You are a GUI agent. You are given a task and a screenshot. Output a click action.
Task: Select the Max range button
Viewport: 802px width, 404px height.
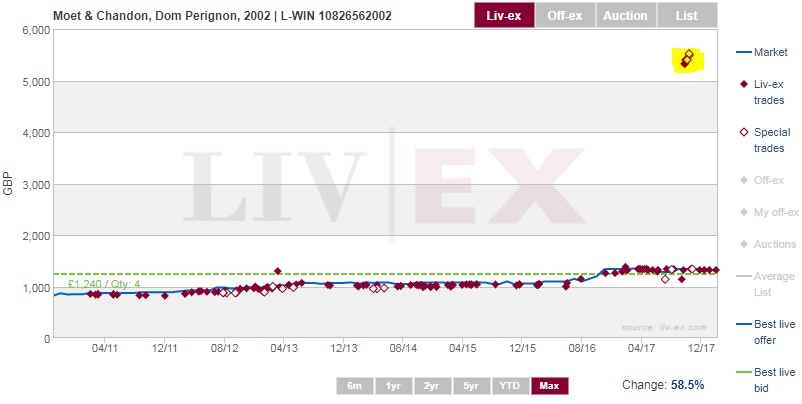(x=549, y=386)
